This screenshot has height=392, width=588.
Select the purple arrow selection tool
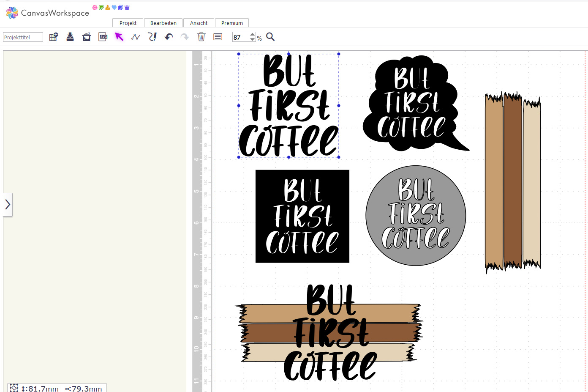coord(119,37)
